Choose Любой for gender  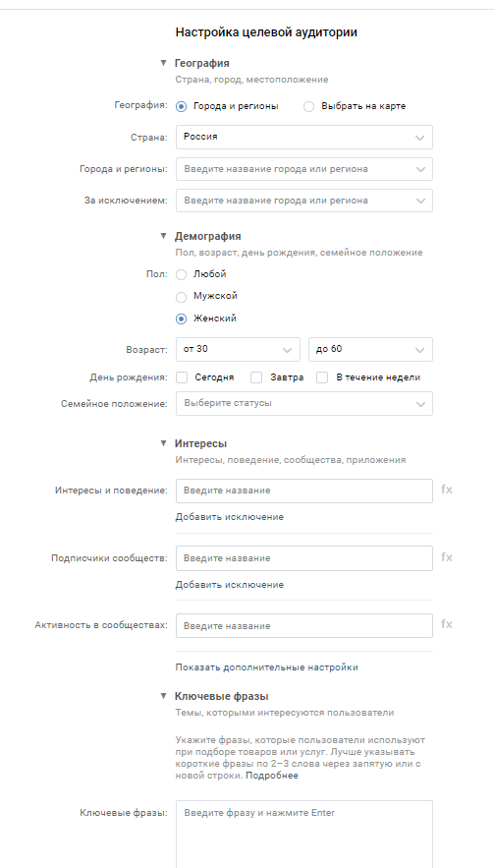[181, 274]
